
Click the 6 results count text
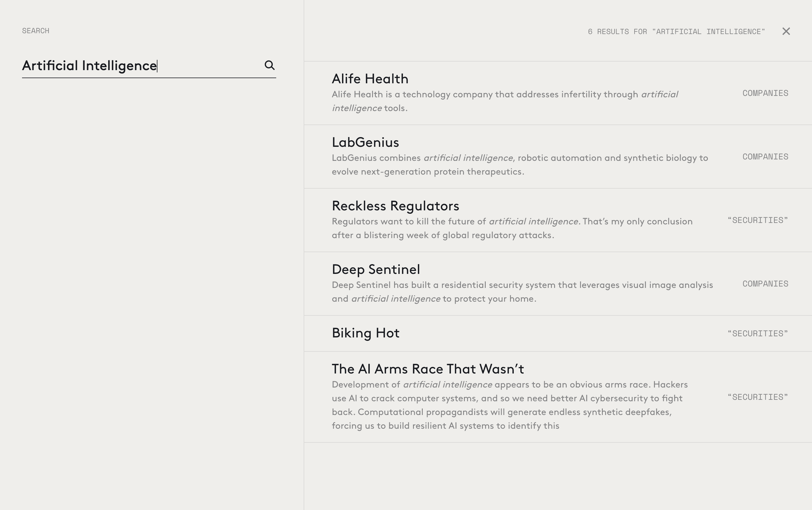point(676,32)
